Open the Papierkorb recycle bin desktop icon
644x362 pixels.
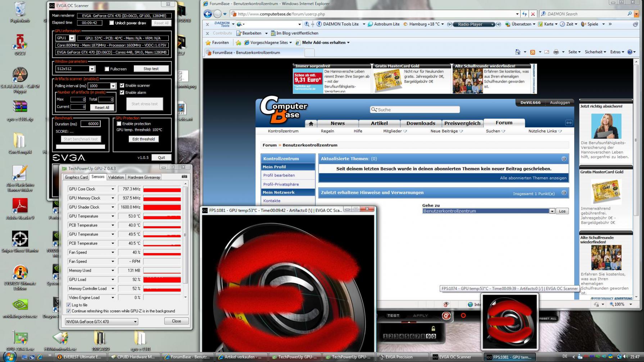(20, 13)
